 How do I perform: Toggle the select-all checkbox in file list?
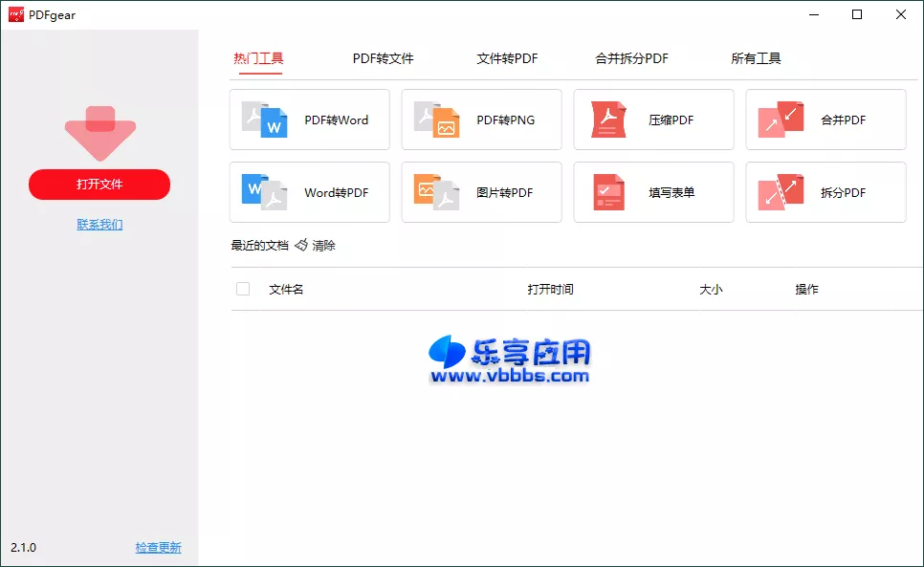tap(243, 288)
